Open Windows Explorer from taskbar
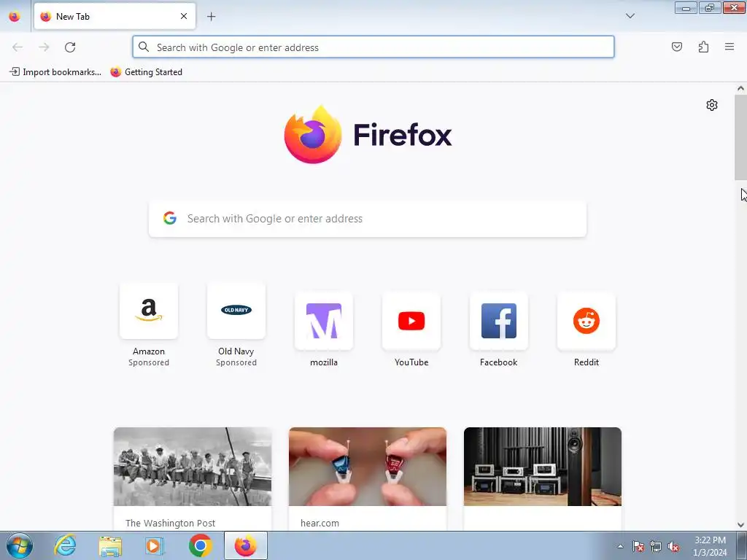Screen dimensions: 747x560 click(110, 545)
